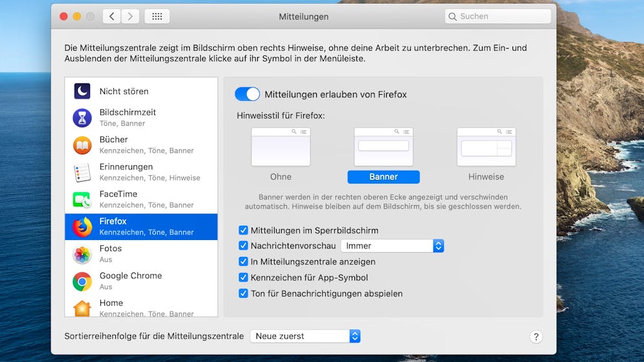Open help with question mark button
This screenshot has height=362, width=644.
[x=536, y=337]
